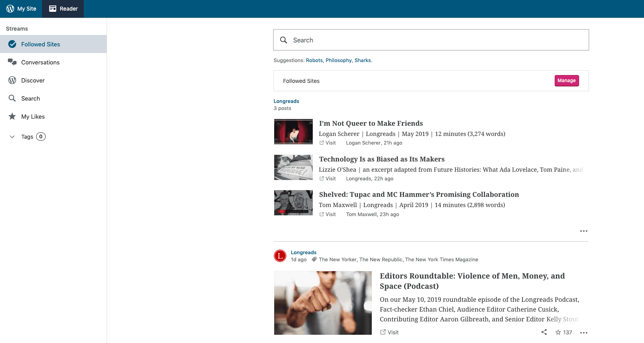
Task: Select the Robots search suggestion
Action: pos(314,61)
